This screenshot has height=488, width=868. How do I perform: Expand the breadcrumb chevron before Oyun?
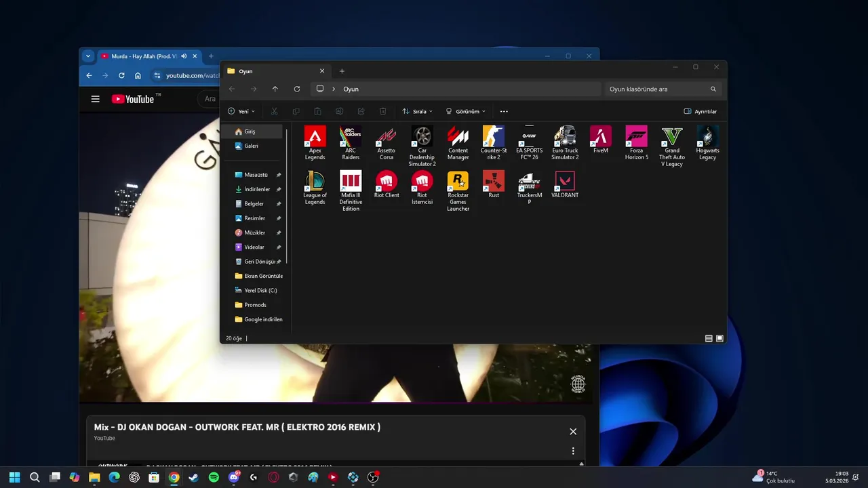[x=334, y=89]
